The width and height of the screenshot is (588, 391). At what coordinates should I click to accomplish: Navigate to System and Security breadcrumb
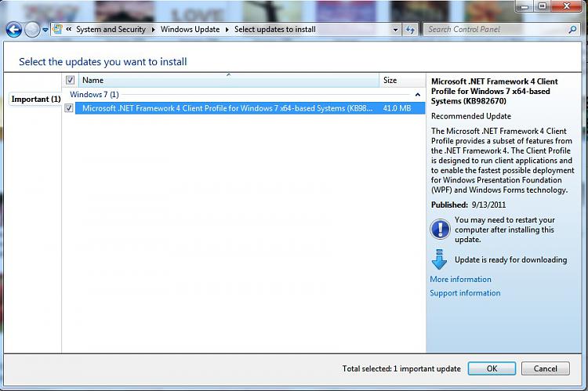[111, 29]
